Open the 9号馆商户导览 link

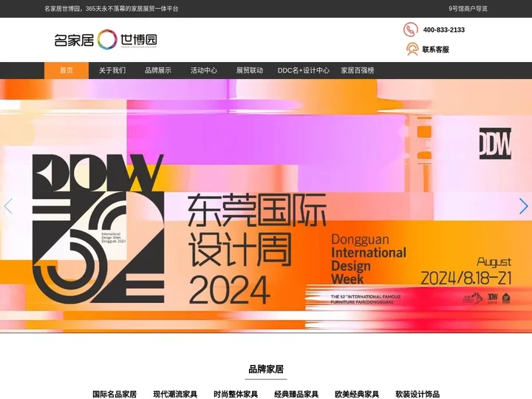pyautogui.click(x=468, y=9)
